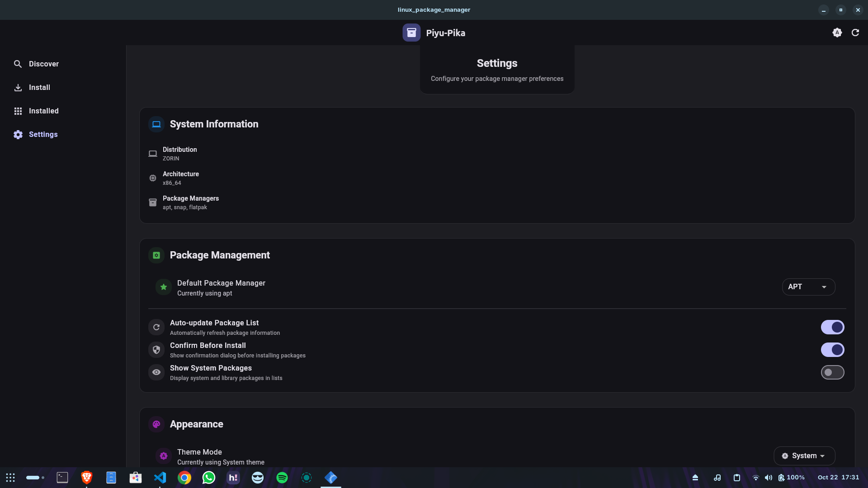This screenshot has width=868, height=488.
Task: Enable Show System Packages toggle
Action: coord(832,372)
